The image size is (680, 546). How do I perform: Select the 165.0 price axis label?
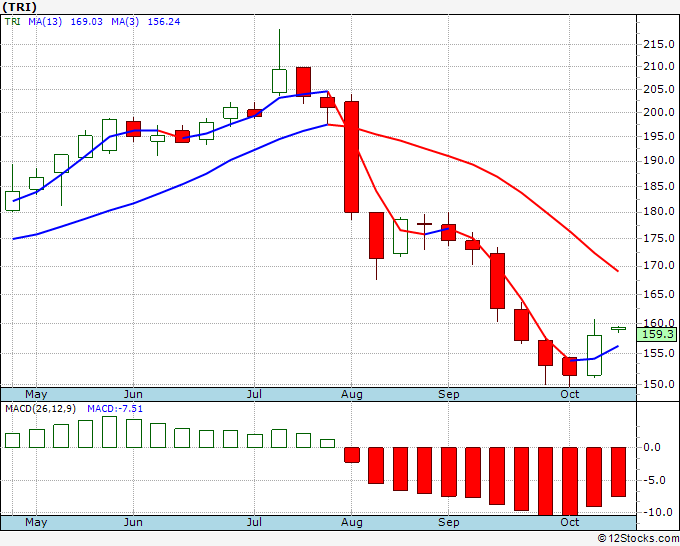[x=659, y=294]
